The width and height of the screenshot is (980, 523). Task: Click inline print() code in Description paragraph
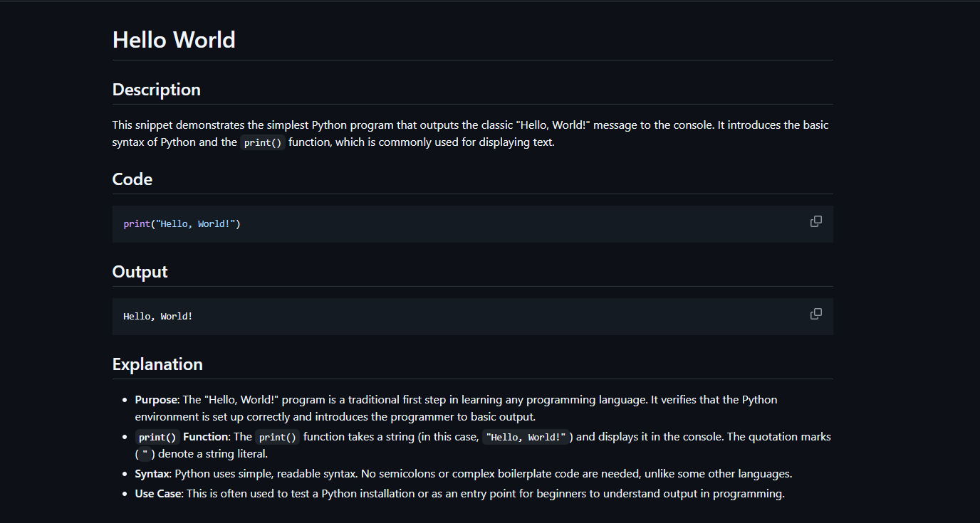click(263, 142)
